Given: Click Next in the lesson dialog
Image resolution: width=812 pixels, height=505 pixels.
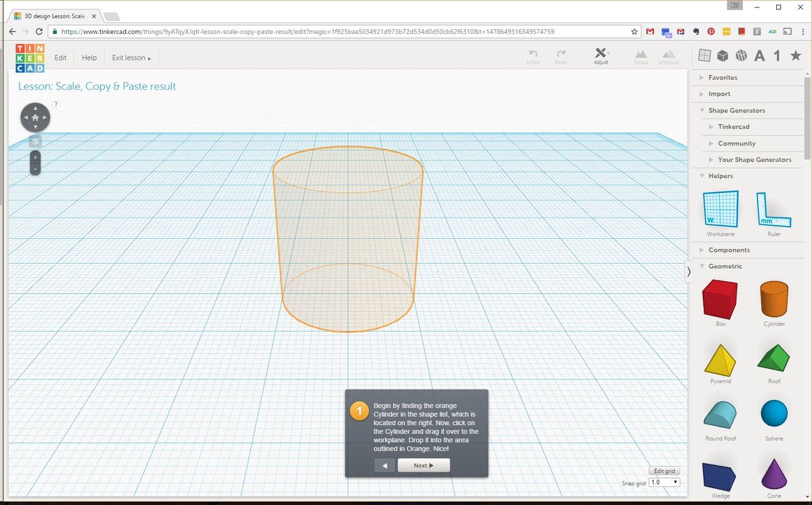Looking at the screenshot, I should point(424,465).
